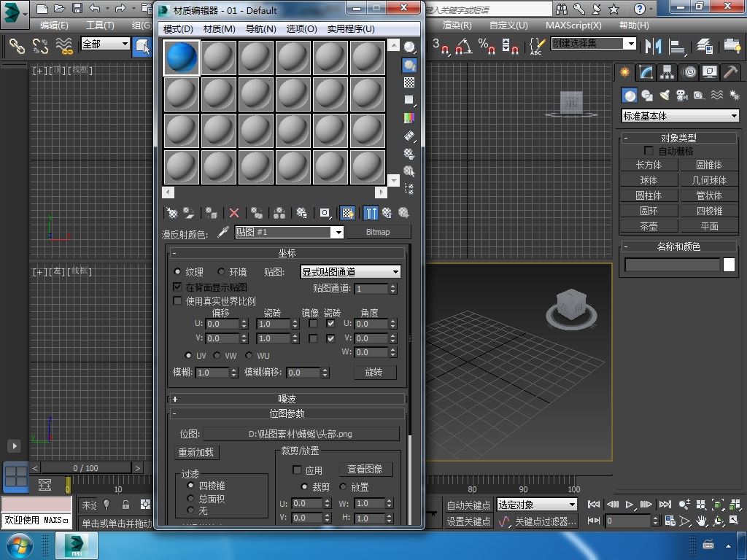Click the Make Preview icon

(409, 136)
